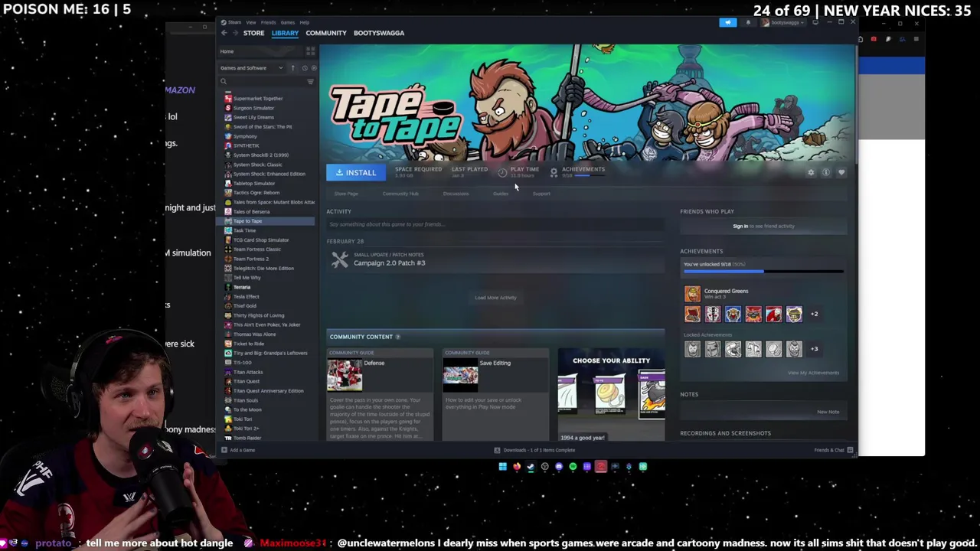Open the COMMUNITY tab
The width and height of the screenshot is (980, 551).
[x=326, y=33]
